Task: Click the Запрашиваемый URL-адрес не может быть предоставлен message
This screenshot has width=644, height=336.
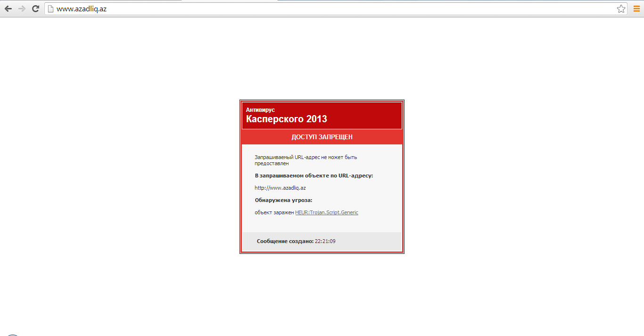Action: (x=306, y=160)
